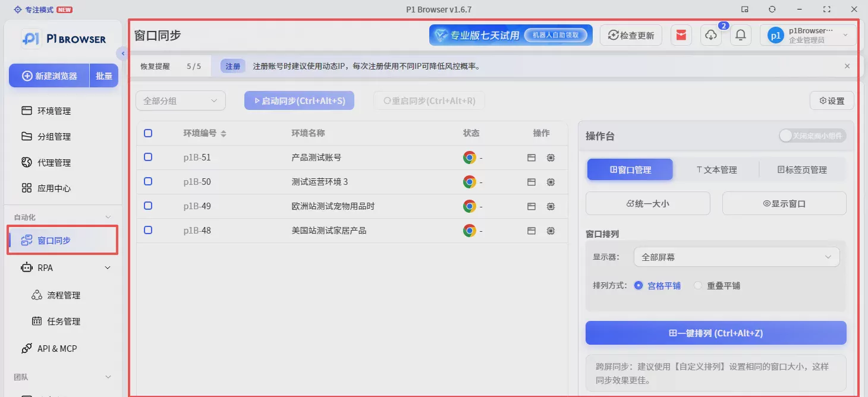868x397 pixels.
Task: Click the Chrome icon for 美国站测试家居产品
Action: coord(470,231)
